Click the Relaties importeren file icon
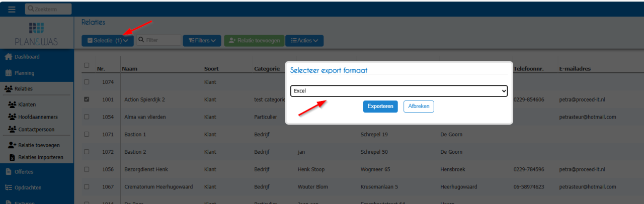644x204 pixels. [13, 157]
